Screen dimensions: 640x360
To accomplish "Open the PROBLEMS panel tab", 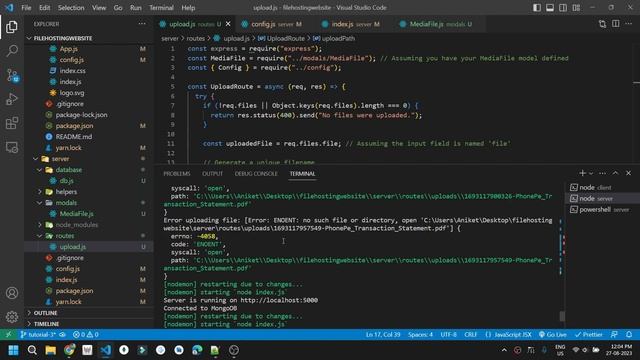I will pyautogui.click(x=177, y=174).
